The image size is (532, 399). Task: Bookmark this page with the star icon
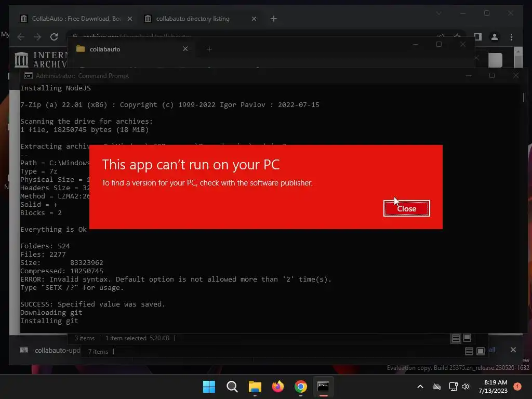457,36
